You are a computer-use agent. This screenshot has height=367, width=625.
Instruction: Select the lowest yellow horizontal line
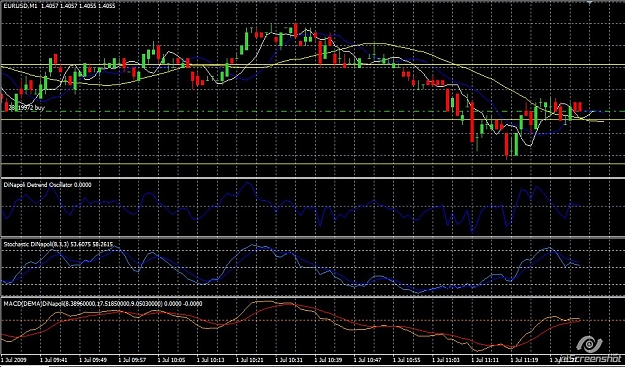[x=312, y=163]
